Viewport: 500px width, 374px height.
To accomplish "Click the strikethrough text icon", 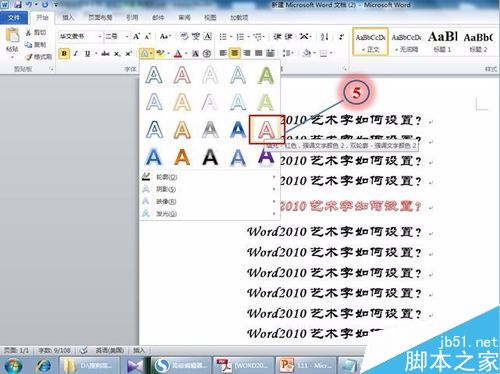I will [105, 53].
